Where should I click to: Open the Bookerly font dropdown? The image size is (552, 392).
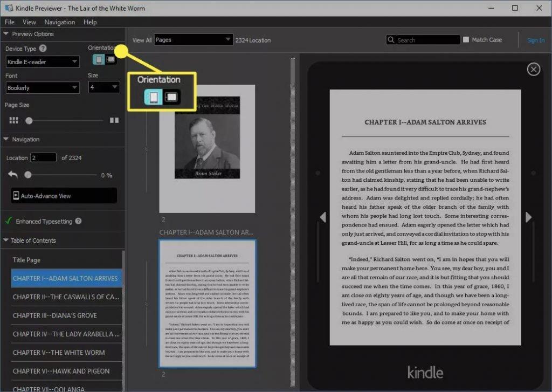pyautogui.click(x=43, y=88)
